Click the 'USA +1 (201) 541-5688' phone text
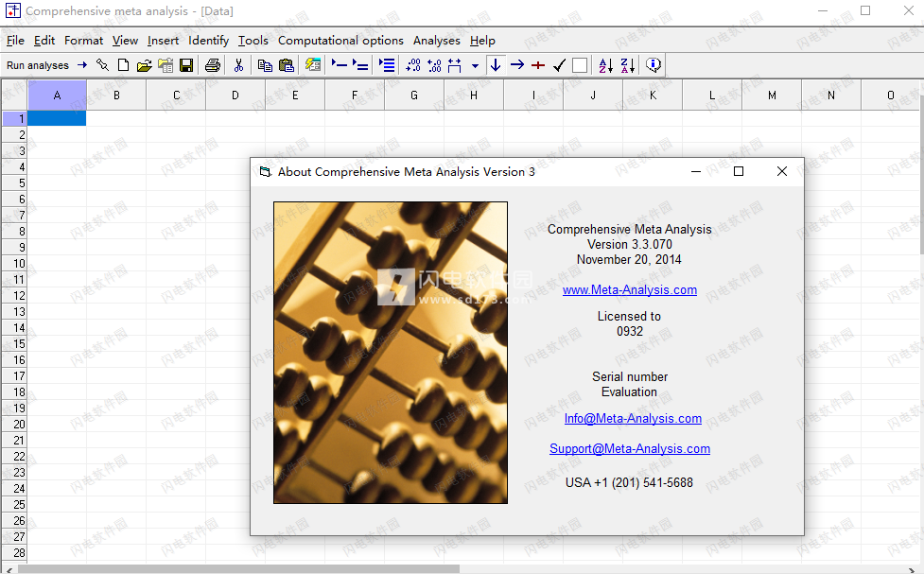Image resolution: width=924 pixels, height=574 pixels. point(629,482)
